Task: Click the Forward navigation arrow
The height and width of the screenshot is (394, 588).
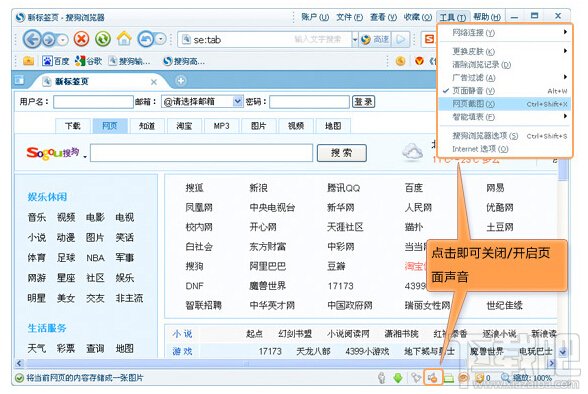Action: click(x=50, y=39)
